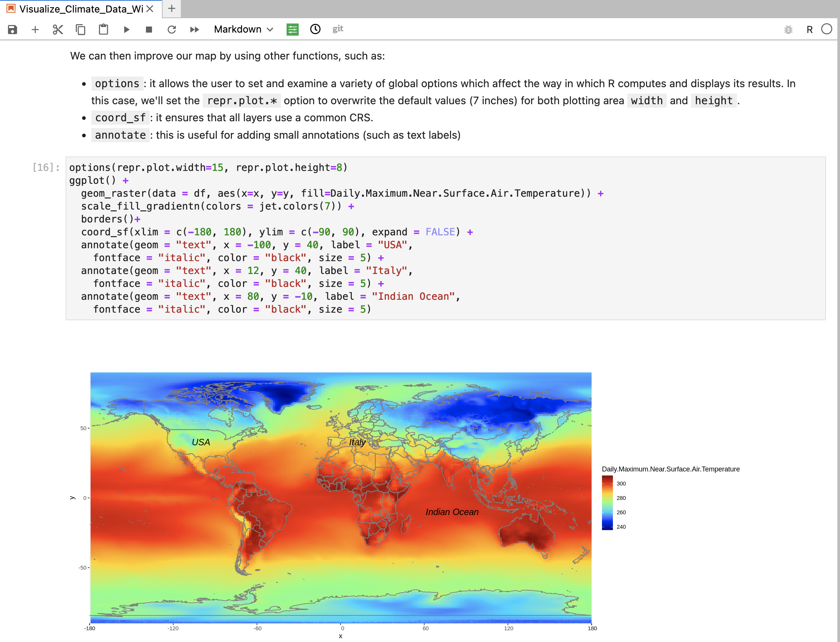Screen dimensions: 840x642
Task: Open a new launcher tab with plus
Action: [172, 8]
